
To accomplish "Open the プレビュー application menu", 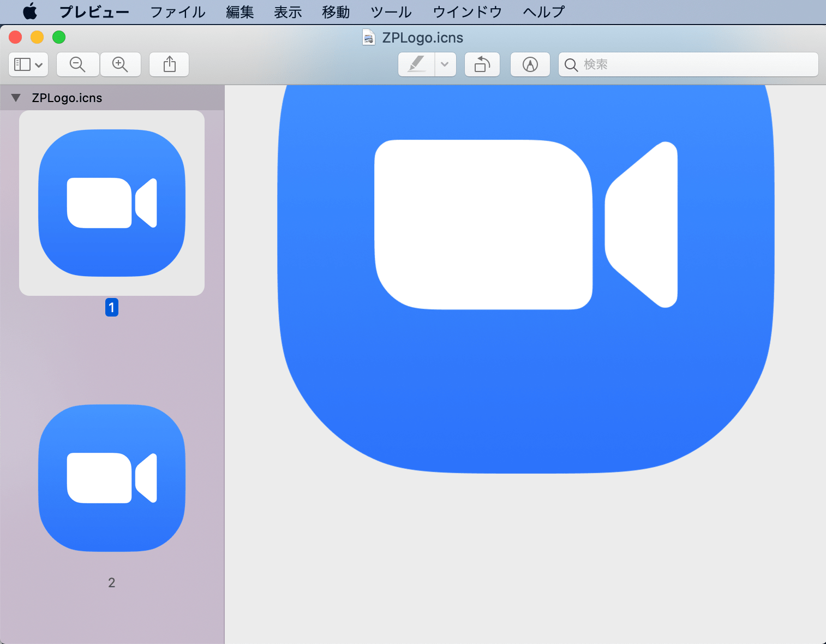I will (x=94, y=12).
